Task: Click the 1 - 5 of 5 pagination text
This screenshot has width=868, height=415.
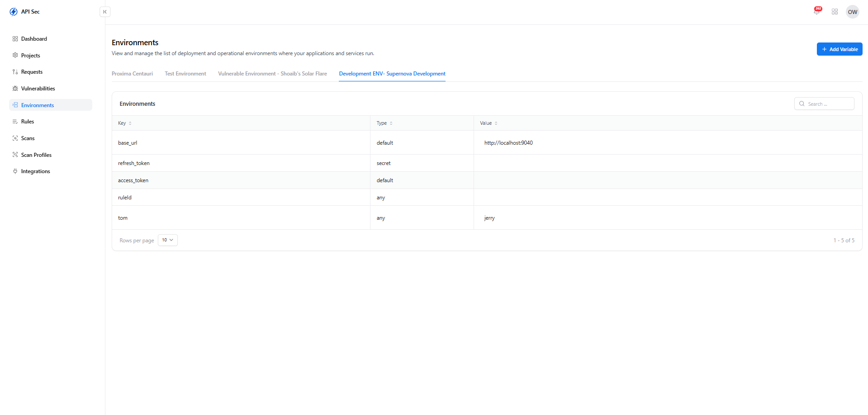Action: [x=844, y=241]
